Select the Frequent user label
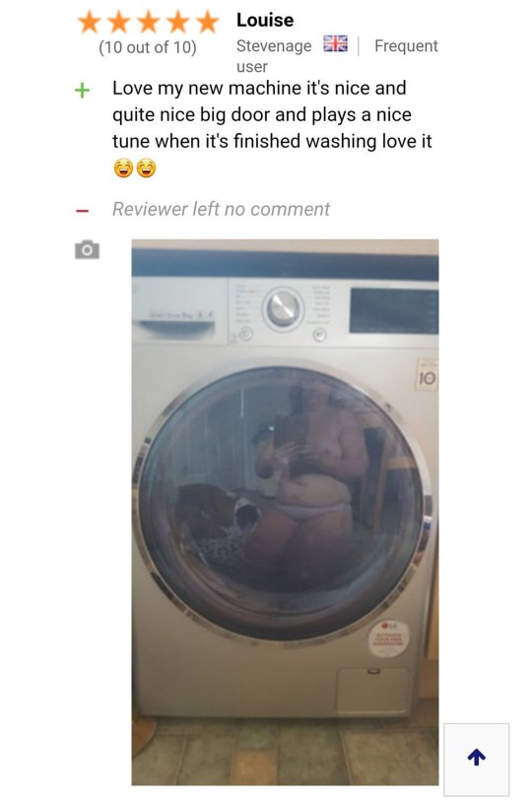The width and height of the screenshot is (532, 801). (337, 56)
